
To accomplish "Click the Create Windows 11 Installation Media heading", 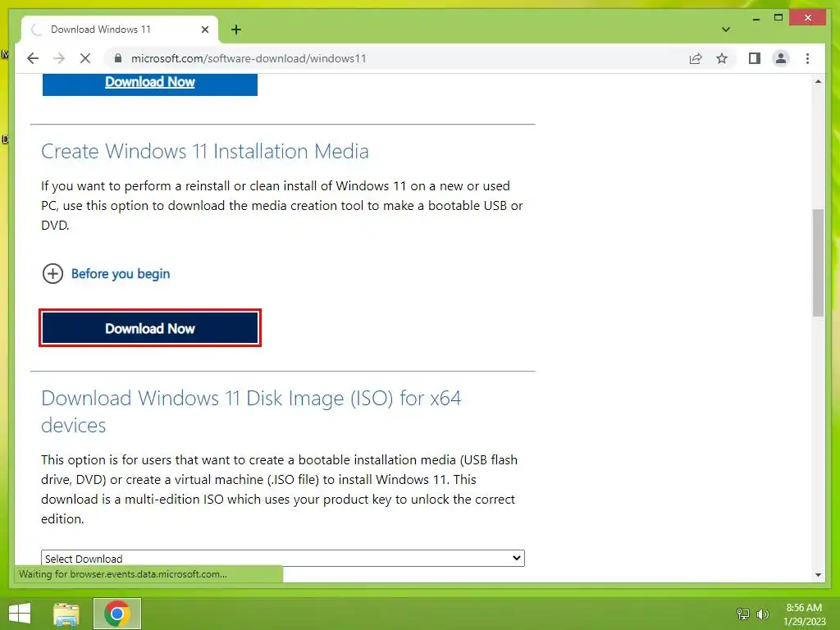I will tap(205, 151).
